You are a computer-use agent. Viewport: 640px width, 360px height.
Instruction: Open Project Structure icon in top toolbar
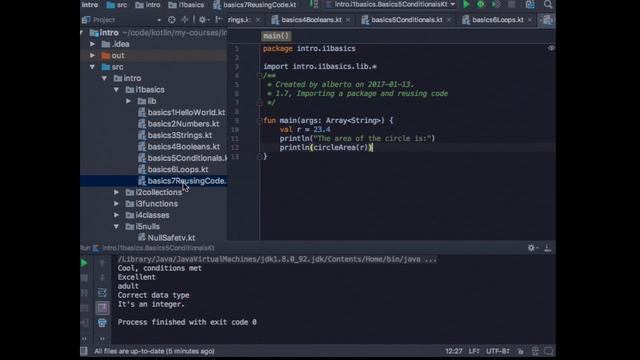click(x=530, y=4)
